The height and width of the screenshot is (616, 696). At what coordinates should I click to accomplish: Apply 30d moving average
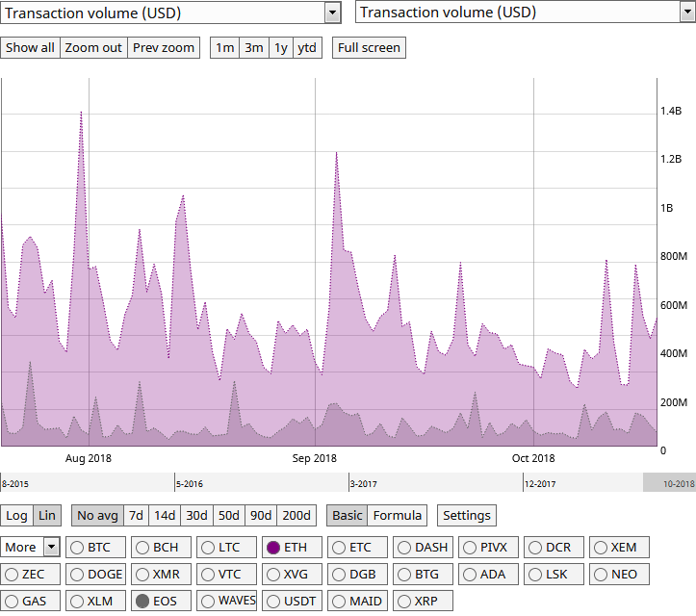coord(196,515)
